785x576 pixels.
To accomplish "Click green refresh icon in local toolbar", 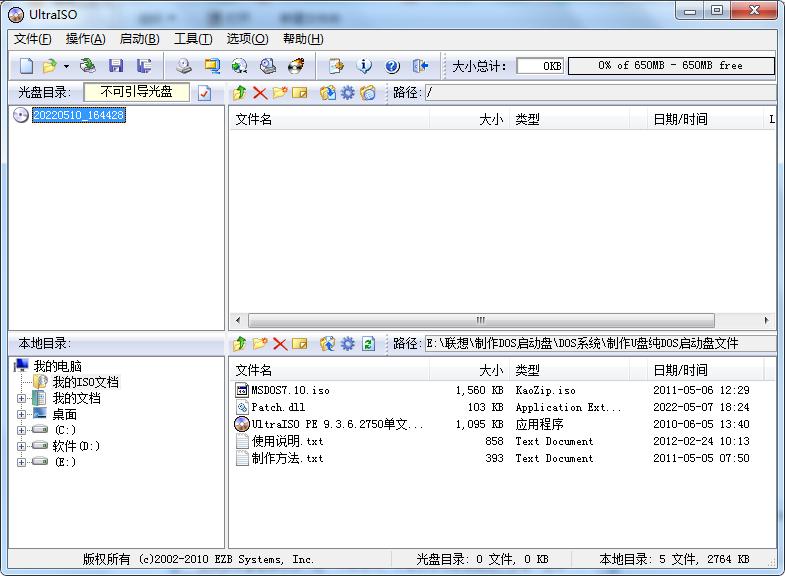I will tap(368, 344).
